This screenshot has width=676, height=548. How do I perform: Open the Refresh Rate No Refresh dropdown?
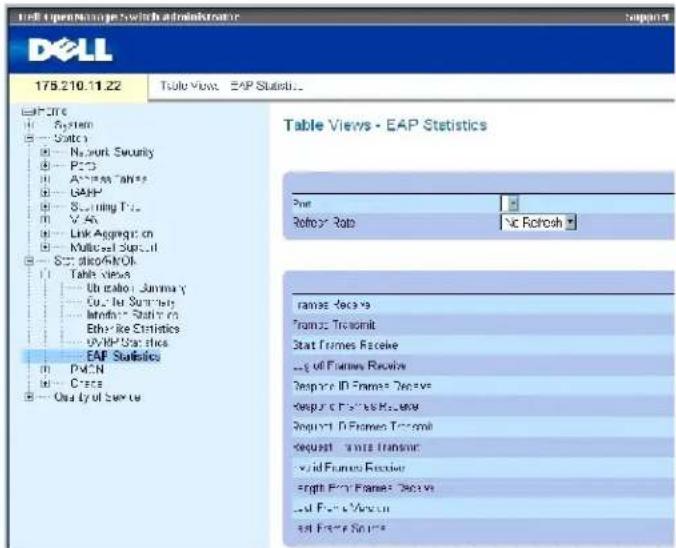pyautogui.click(x=538, y=222)
